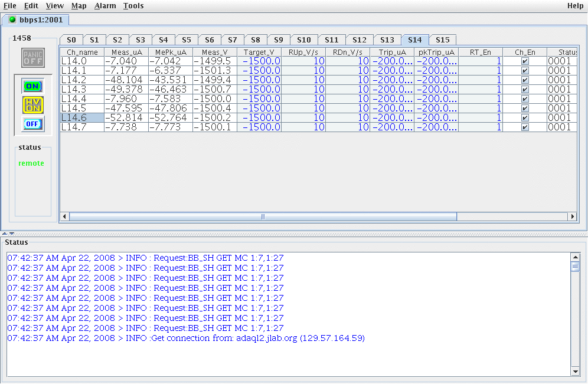The image size is (588, 384).
Task: Click table's horizontal scrollbar right arrow
Action: (572, 216)
